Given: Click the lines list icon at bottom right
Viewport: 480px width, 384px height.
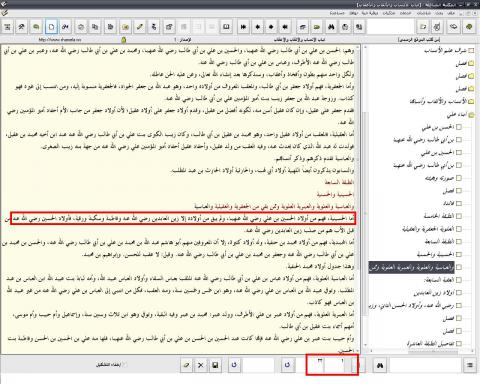Looking at the screenshot, I should point(470,366).
